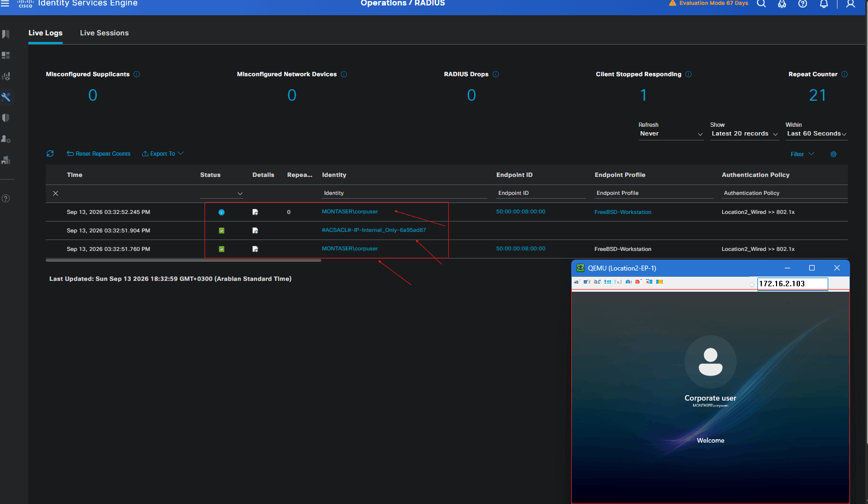This screenshot has width=868, height=504.
Task: Open the Status column filter dropdown
Action: [x=222, y=193]
